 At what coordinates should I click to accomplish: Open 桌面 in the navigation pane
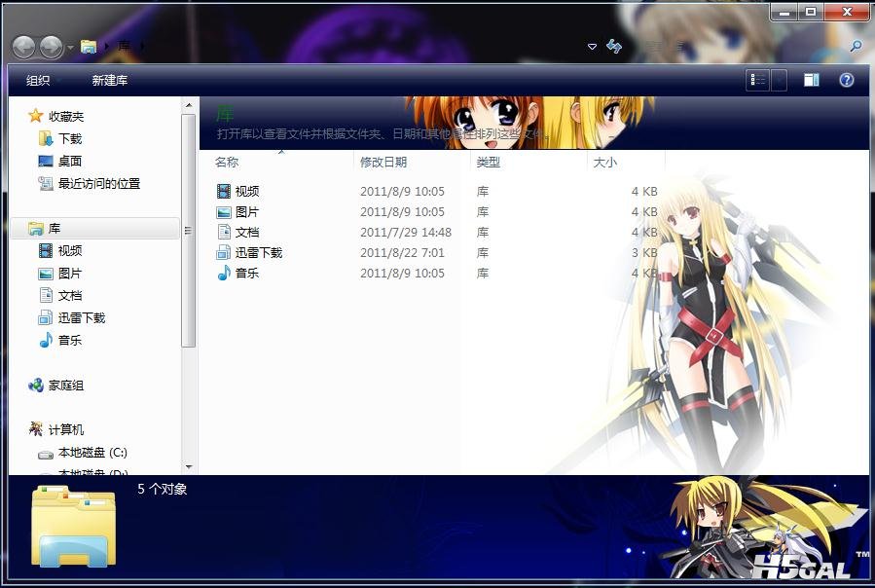click(x=70, y=161)
